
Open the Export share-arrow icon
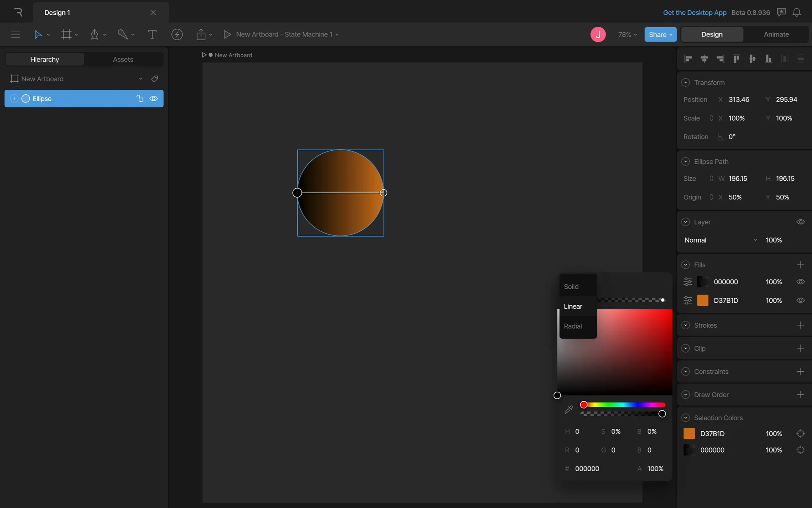201,34
